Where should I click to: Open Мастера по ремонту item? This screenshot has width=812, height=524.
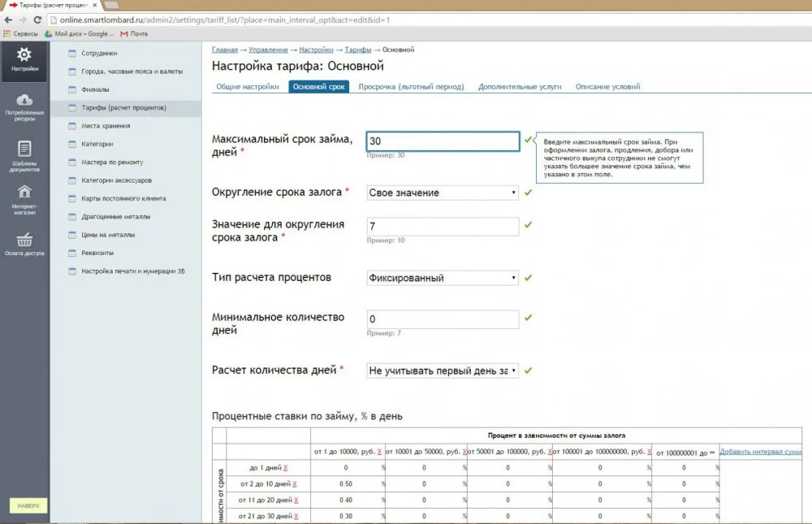[x=112, y=162]
